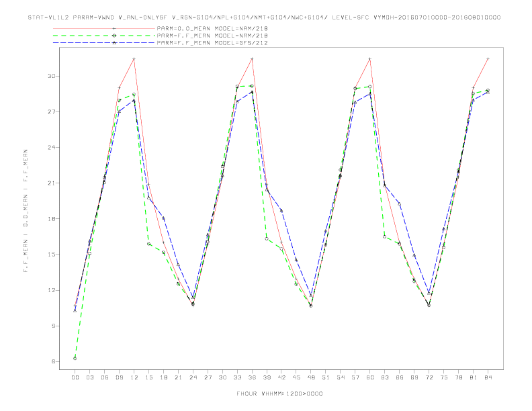Click the chart title line starting STAT=VL1L2

pos(264,17)
